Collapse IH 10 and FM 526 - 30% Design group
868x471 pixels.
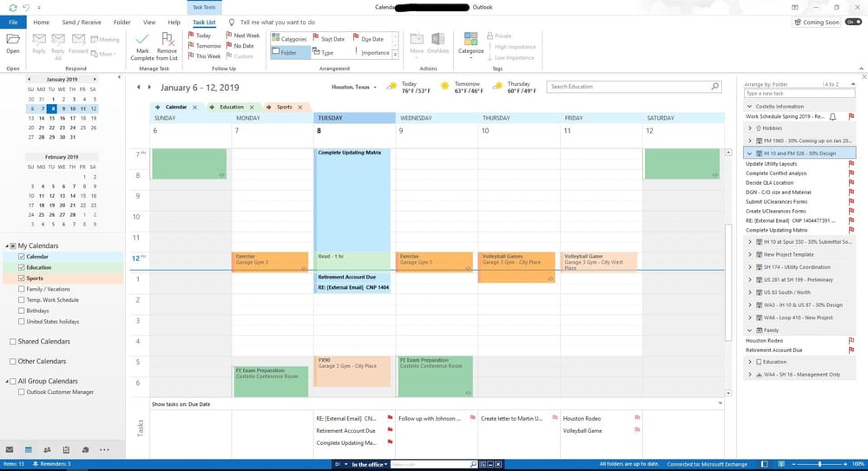tap(750, 154)
